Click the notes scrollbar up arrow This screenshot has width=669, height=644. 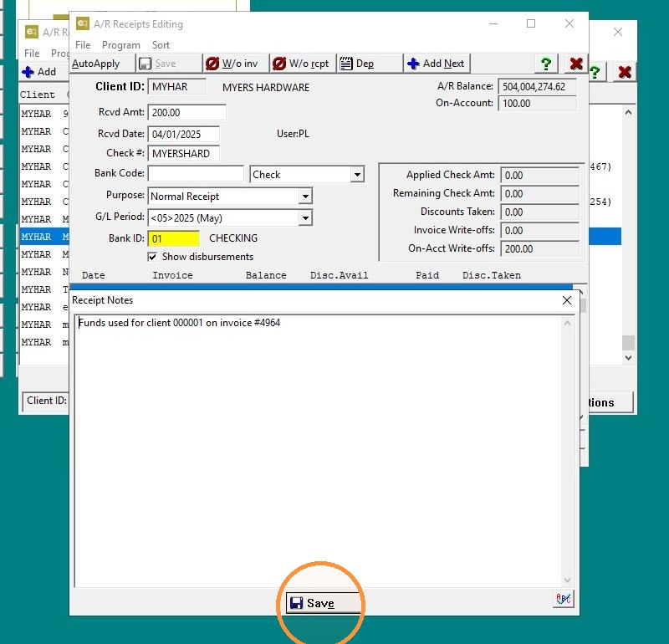568,323
